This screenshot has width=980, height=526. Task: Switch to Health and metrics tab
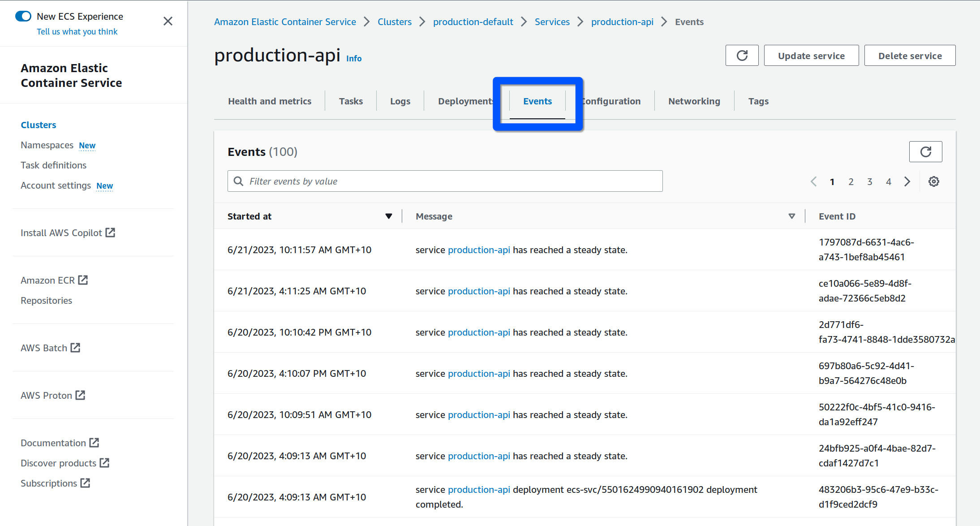click(x=270, y=101)
